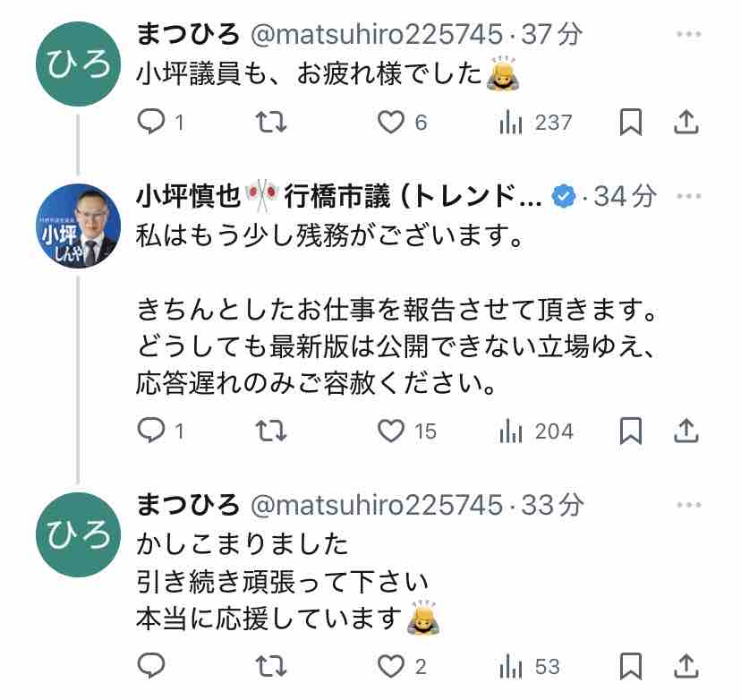Open the ひろ avatar on last tweet

78,534
